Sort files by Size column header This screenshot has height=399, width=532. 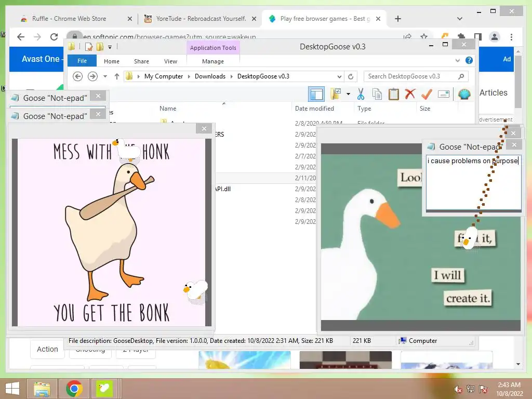425,109
